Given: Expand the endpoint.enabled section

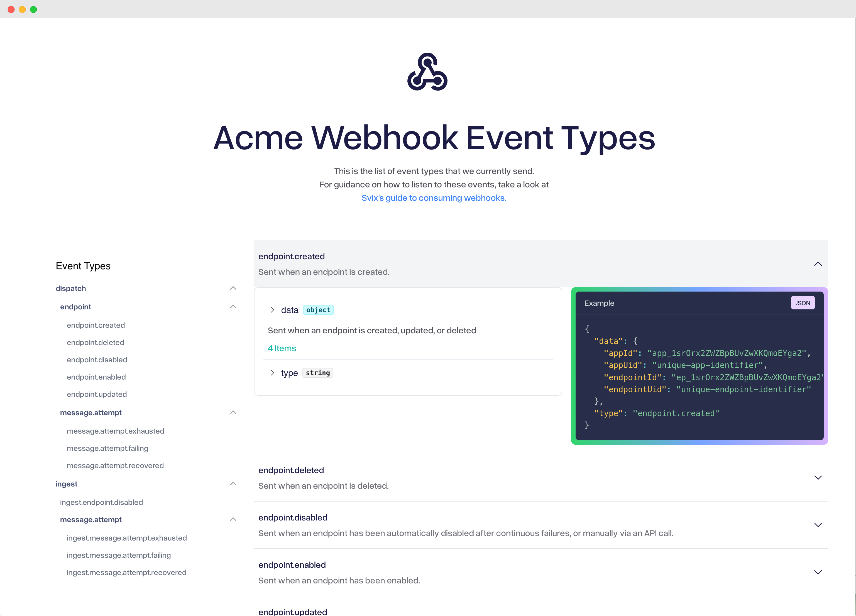Looking at the screenshot, I should pos(818,572).
